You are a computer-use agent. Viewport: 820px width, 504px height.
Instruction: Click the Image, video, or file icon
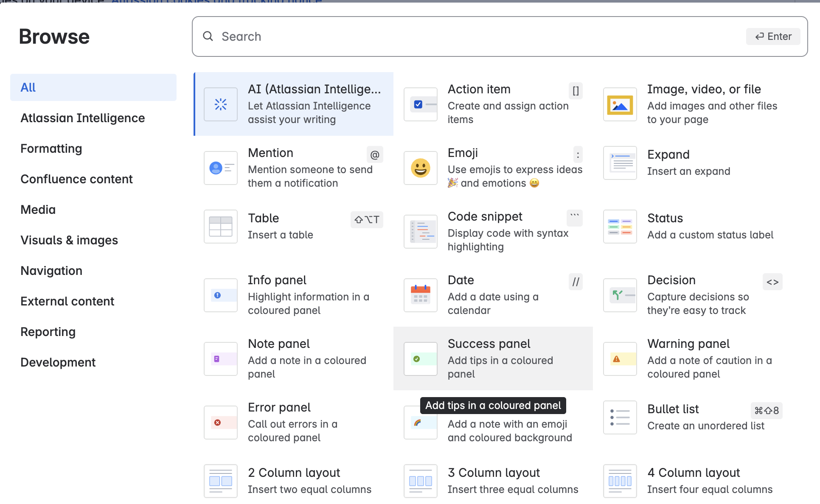pos(620,104)
